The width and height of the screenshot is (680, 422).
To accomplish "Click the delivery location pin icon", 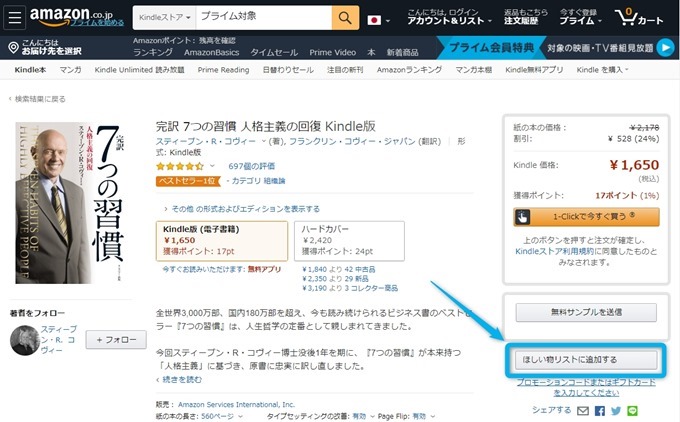I will coord(13,47).
